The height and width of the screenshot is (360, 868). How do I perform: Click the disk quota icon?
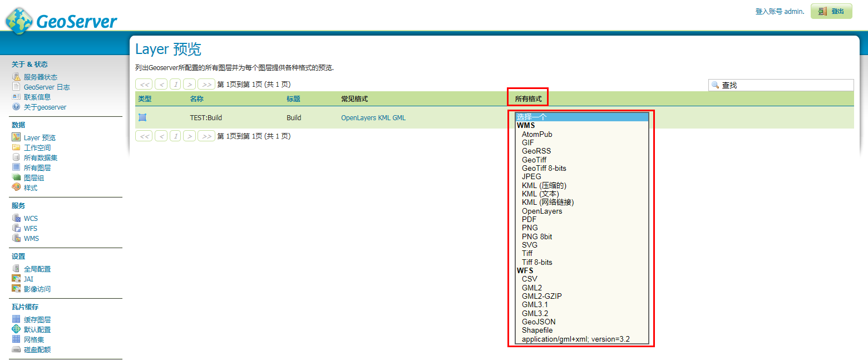pos(16,349)
